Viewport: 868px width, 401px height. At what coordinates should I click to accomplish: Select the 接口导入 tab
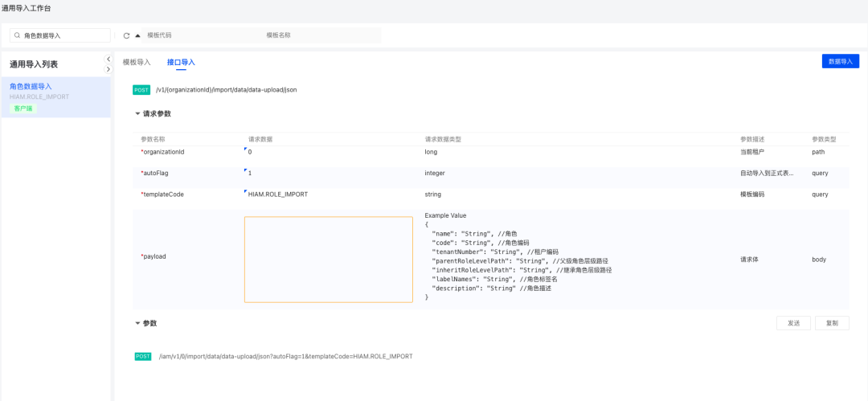181,62
